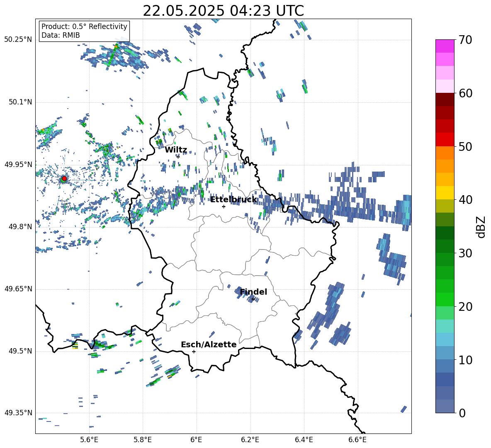The height and width of the screenshot is (448, 491).
Task: Pick the magenta top colorbar segment
Action: [445, 46]
